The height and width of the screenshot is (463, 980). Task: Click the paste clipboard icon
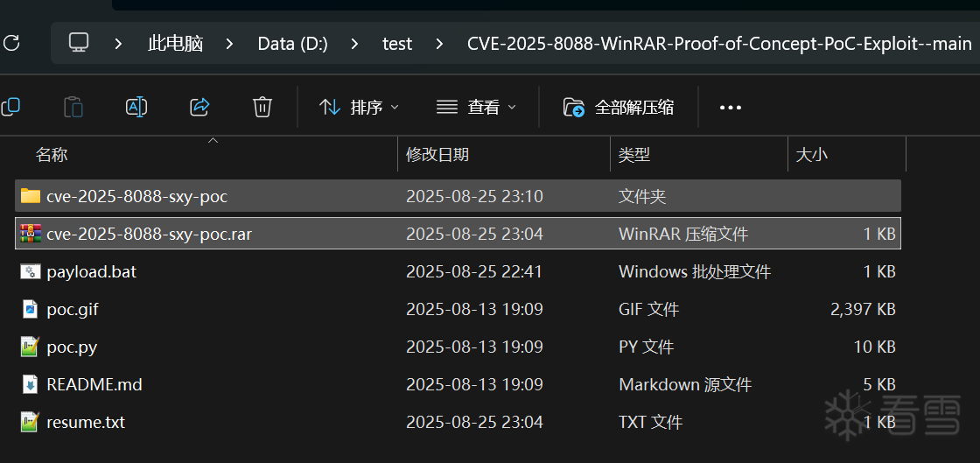[x=73, y=108]
